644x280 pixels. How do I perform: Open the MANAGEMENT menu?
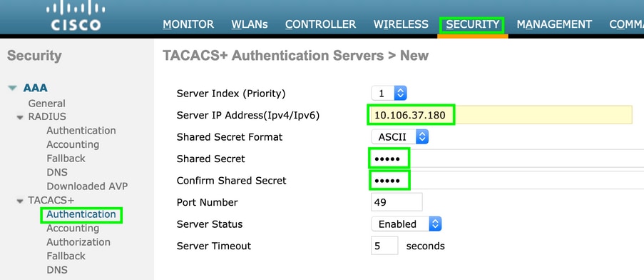point(554,25)
